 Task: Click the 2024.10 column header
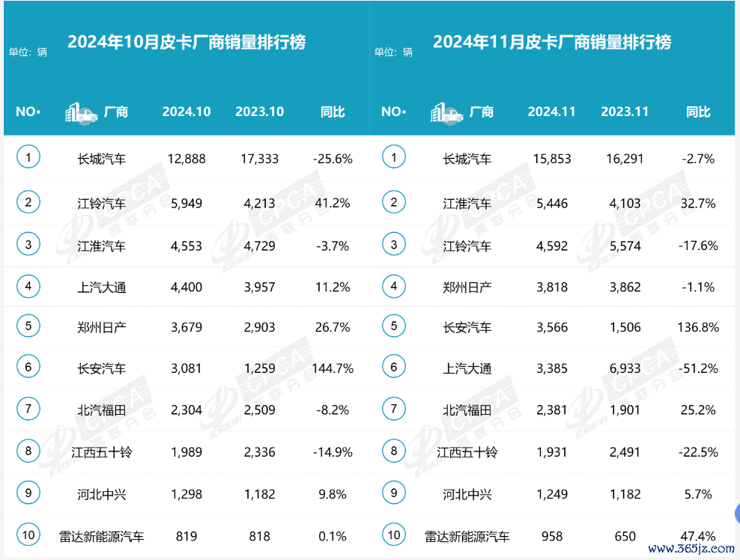[x=186, y=112]
